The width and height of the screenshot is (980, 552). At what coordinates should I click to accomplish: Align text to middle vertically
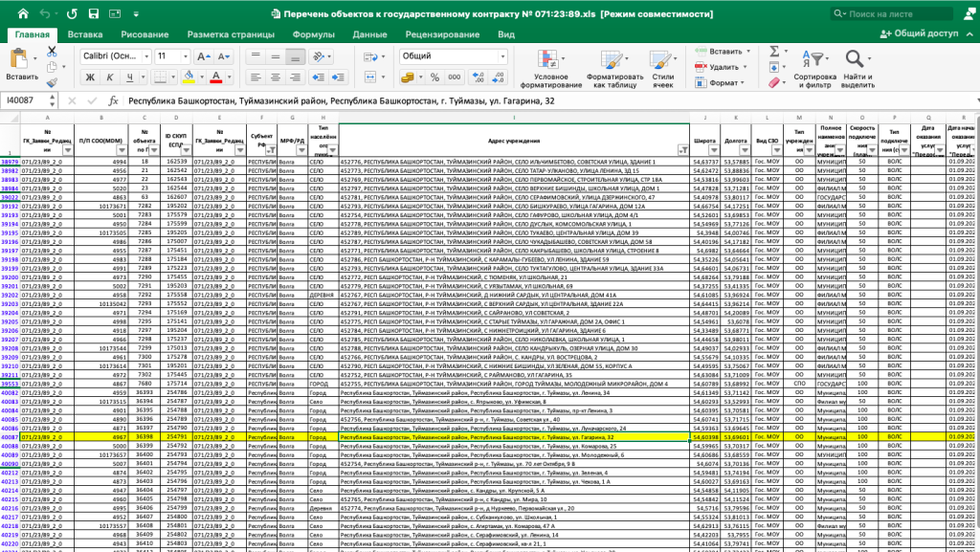click(275, 56)
